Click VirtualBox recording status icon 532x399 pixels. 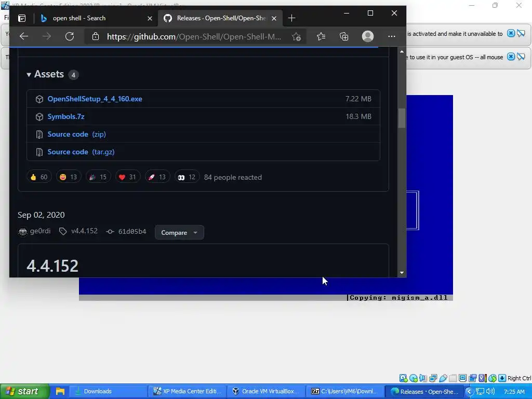[472, 378]
